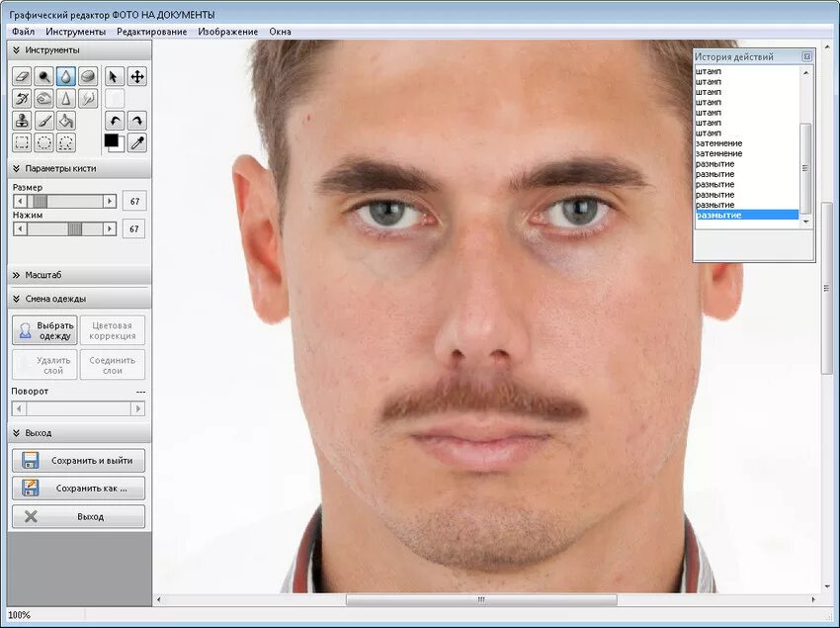840x628 pixels.
Task: Select the rectangular selection tool
Action: pos(22,142)
